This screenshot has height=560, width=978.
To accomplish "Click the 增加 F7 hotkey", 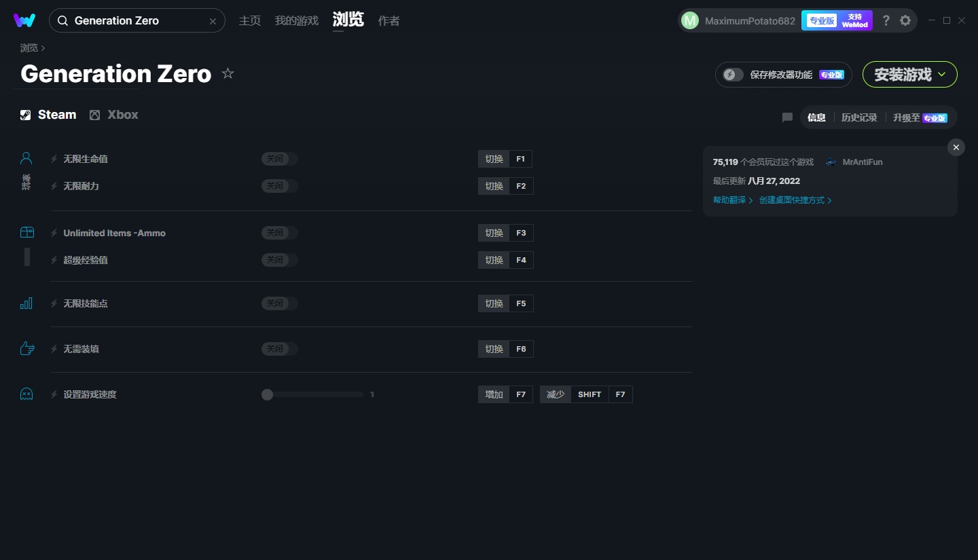I will point(505,394).
